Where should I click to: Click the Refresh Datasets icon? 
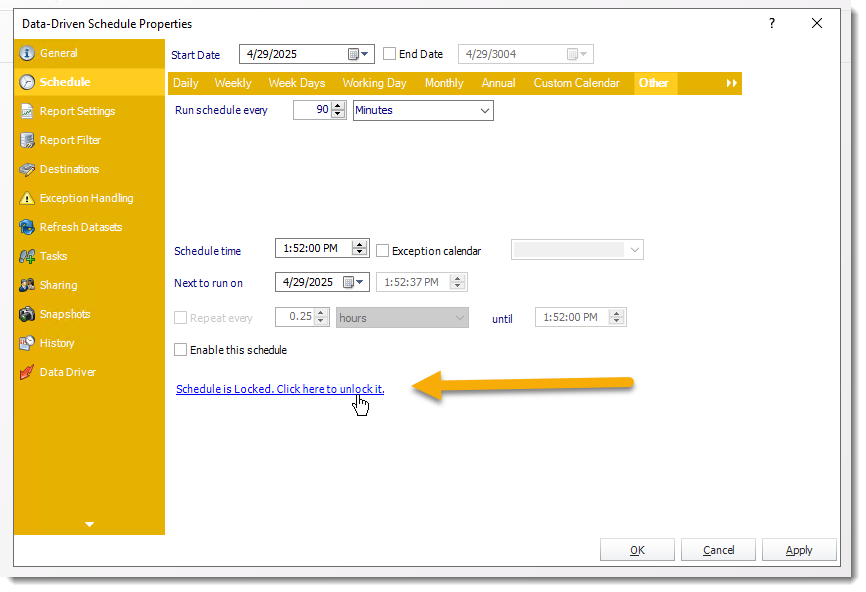pos(27,227)
